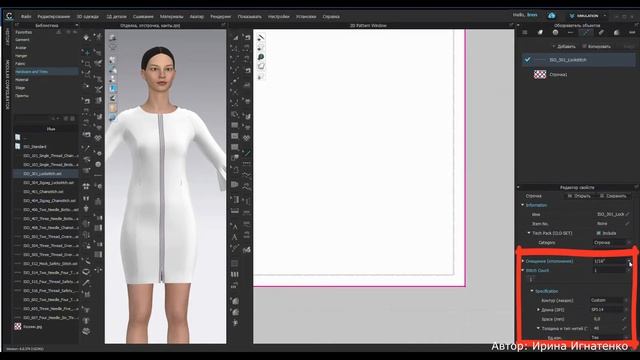Open the cloud sync icon
The width and height of the screenshot is (640, 360).
click(x=551, y=16)
